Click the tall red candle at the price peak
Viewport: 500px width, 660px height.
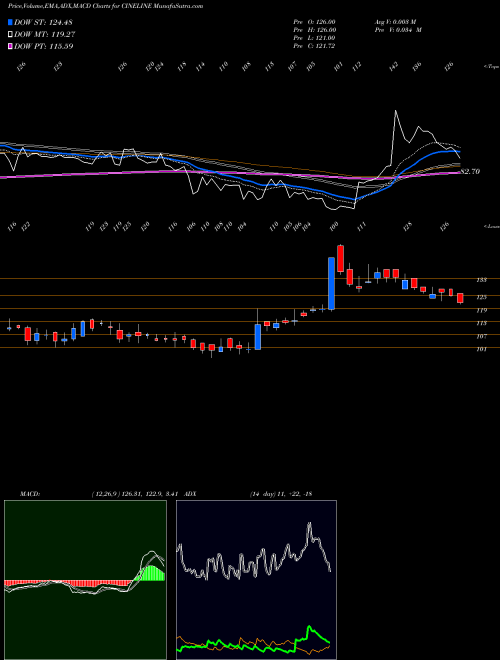tap(340, 258)
